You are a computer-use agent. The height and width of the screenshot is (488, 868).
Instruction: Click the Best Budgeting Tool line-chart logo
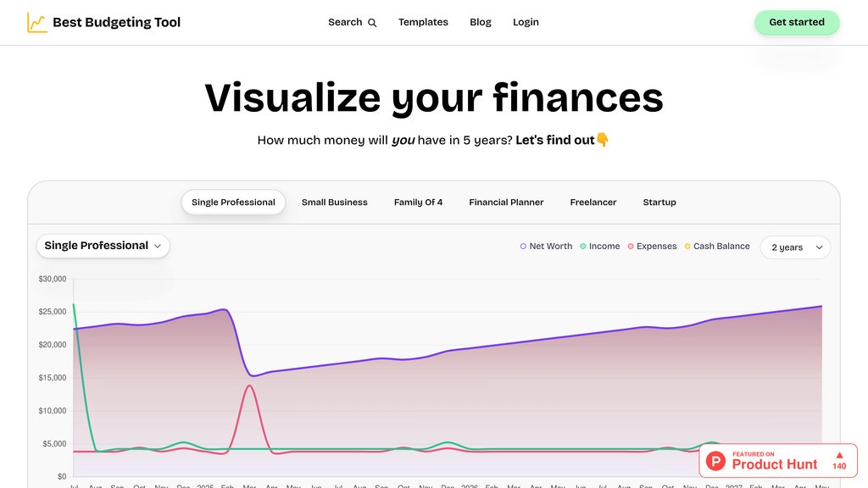(36, 22)
